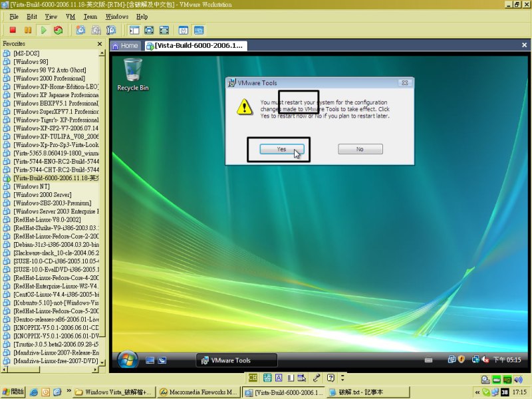532x399 pixels.
Task: Click the Summary view toolbar icon
Action: [184, 30]
